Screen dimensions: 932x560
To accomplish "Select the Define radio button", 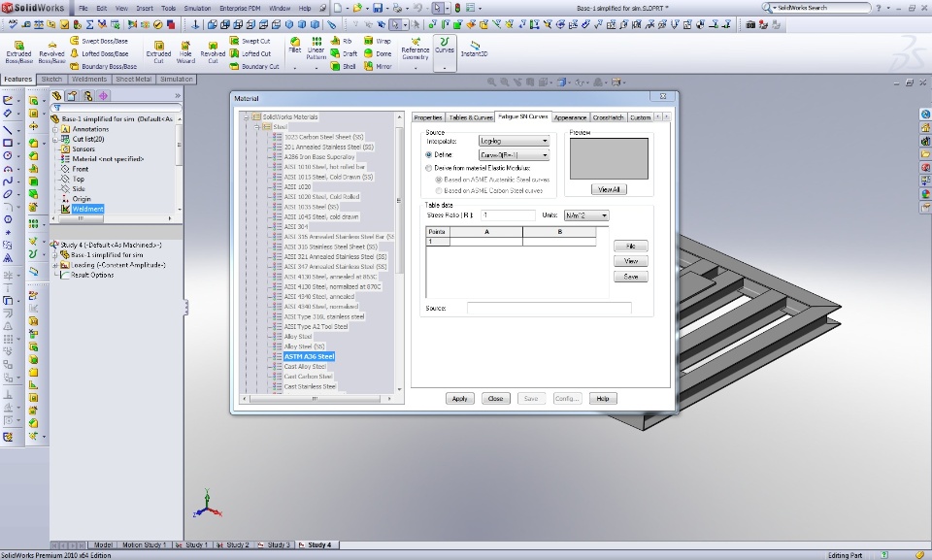I will 428,155.
